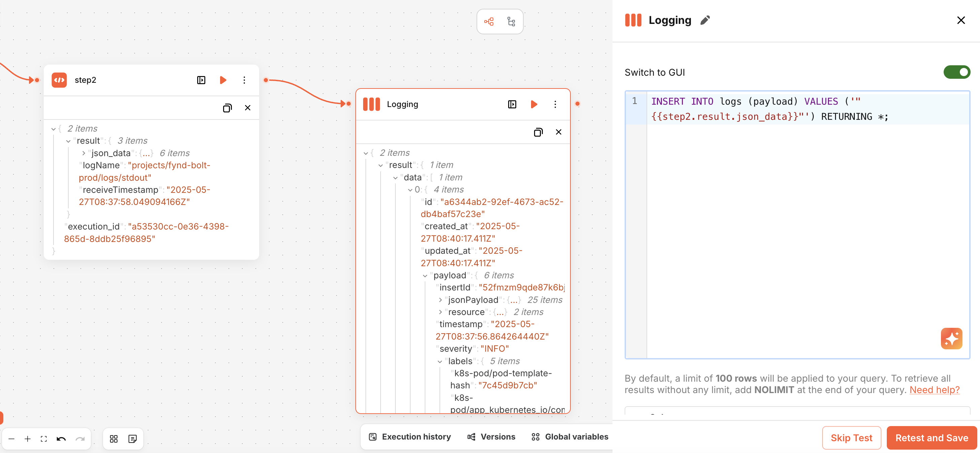
Task: Open step2 side panel icon
Action: click(x=201, y=80)
